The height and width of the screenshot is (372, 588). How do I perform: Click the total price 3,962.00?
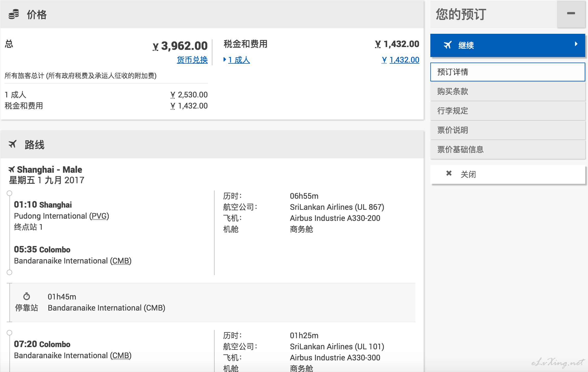(x=180, y=46)
